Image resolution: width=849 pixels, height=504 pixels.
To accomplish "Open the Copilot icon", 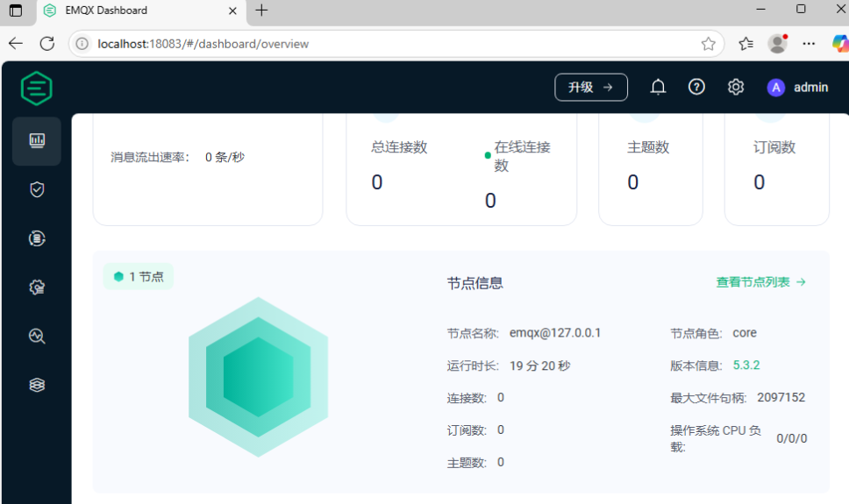I will tap(840, 44).
